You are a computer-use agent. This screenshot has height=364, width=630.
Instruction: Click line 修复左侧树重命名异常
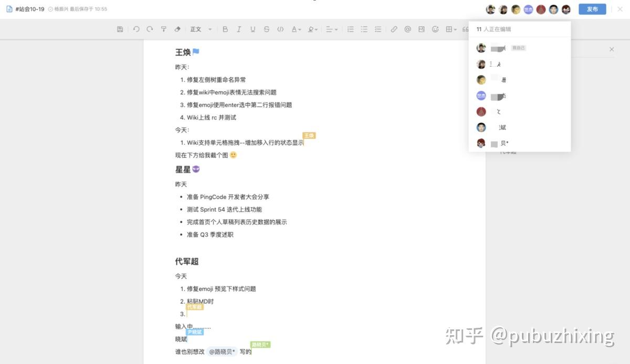[x=216, y=80]
